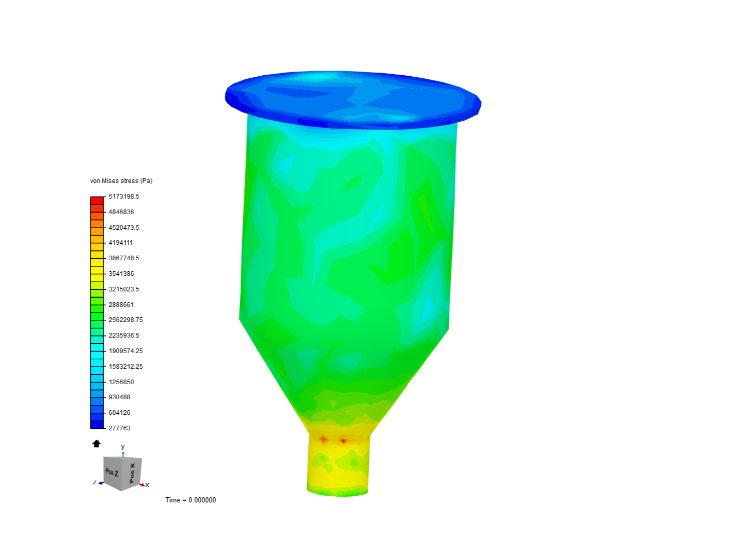This screenshot has height=560, width=747.
Task: Click the red x axis label
Action: pos(147,485)
